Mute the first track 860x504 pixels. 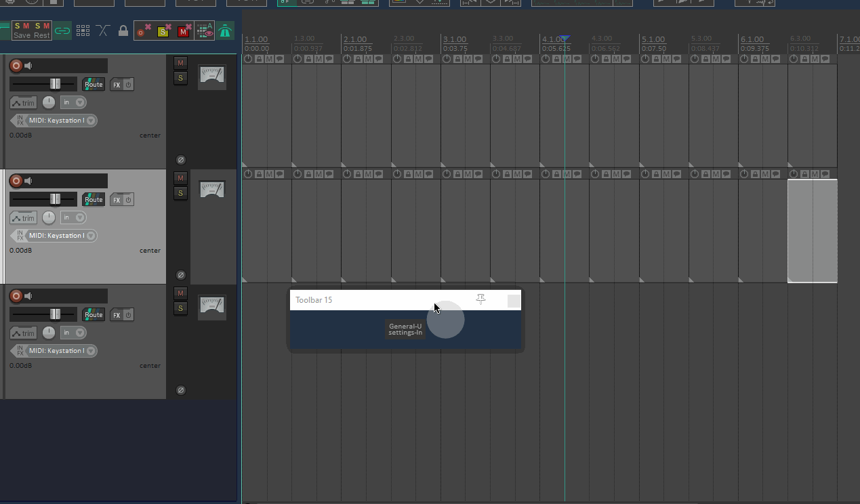180,63
